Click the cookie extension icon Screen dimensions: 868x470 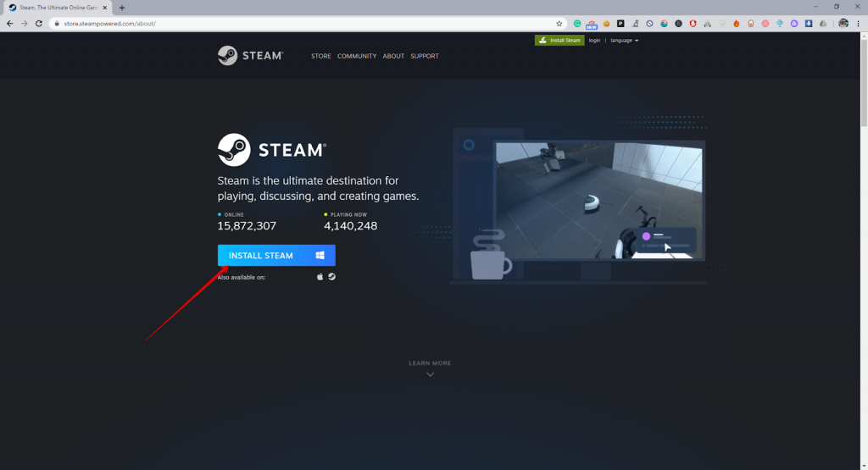coord(606,24)
